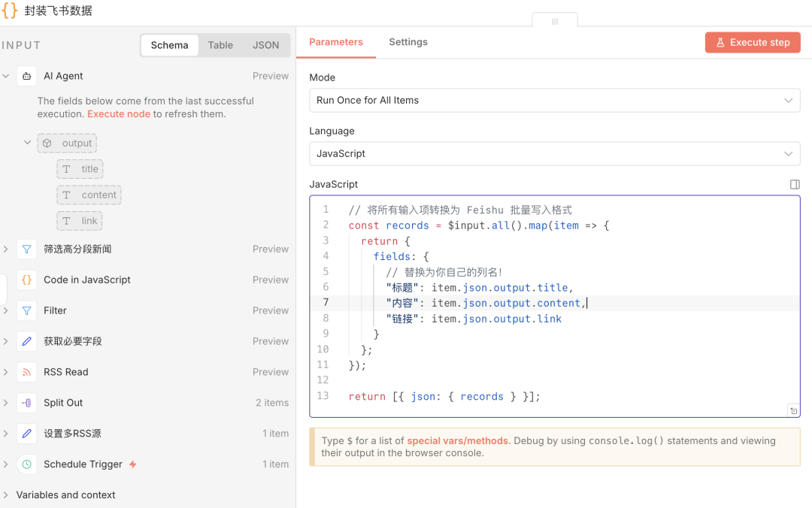Toggle the code editor side panel icon
Image resolution: width=812 pixels, height=508 pixels.
pos(795,184)
